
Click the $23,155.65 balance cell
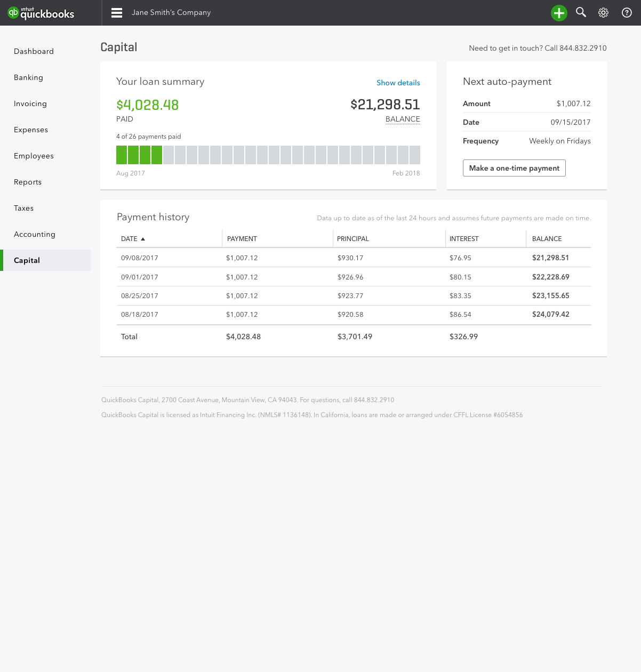point(550,295)
